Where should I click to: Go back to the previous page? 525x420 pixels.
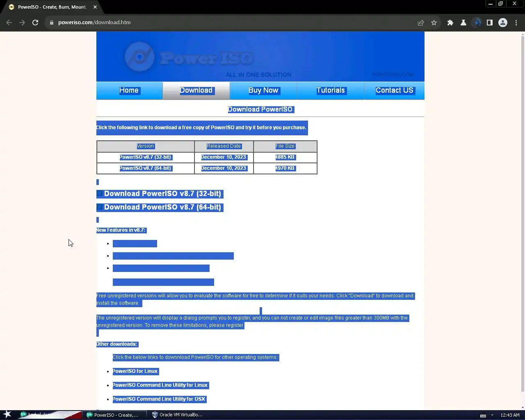coord(9,23)
